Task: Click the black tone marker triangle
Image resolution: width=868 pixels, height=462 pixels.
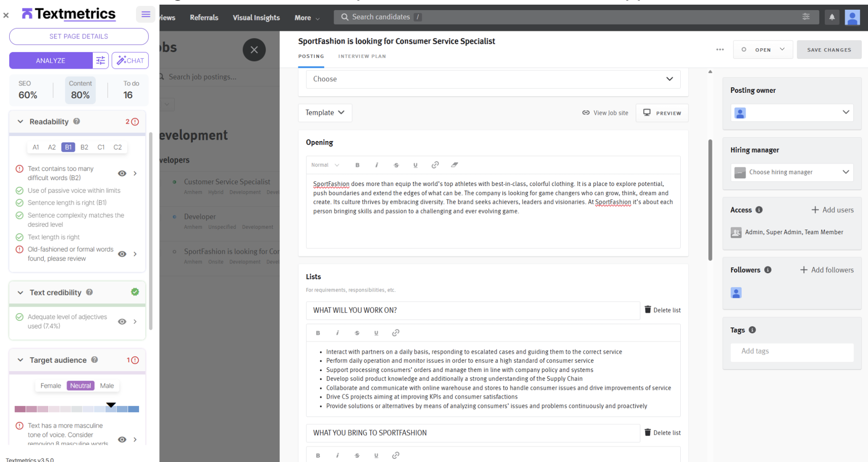Action: 111,405
